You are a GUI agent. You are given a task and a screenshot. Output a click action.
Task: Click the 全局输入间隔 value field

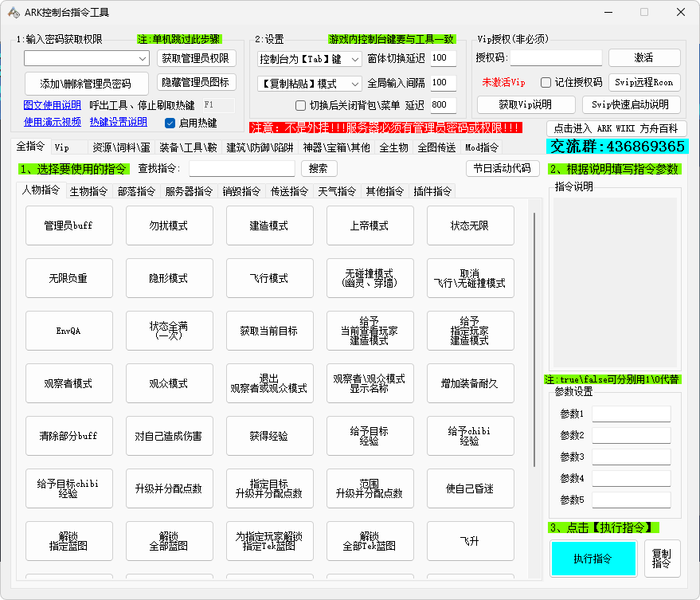pyautogui.click(x=444, y=83)
